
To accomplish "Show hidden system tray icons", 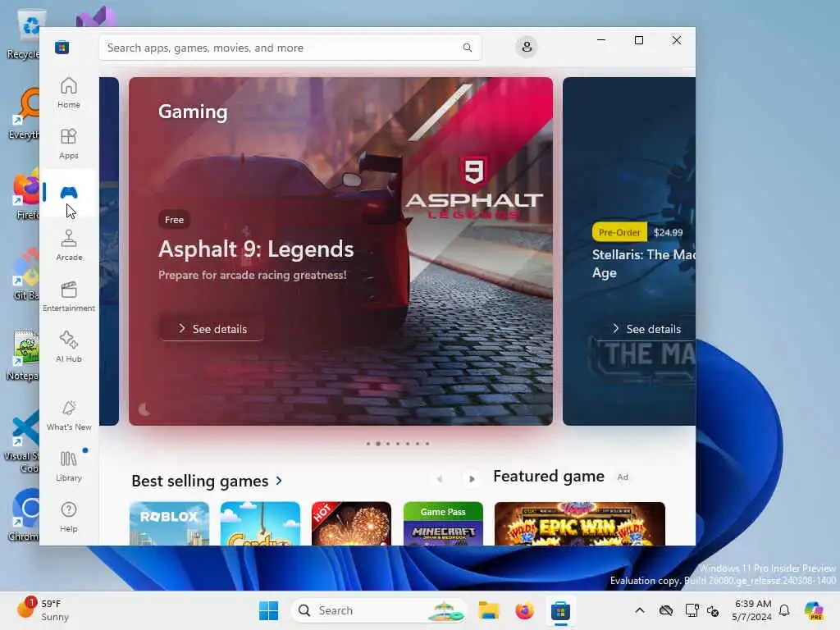I will click(x=640, y=610).
